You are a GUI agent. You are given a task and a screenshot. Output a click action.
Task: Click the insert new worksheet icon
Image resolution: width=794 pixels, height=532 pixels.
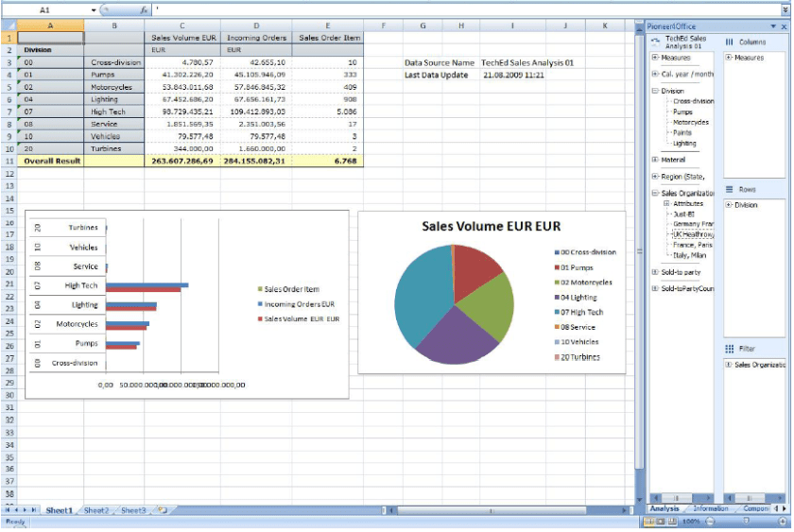pyautogui.click(x=163, y=510)
